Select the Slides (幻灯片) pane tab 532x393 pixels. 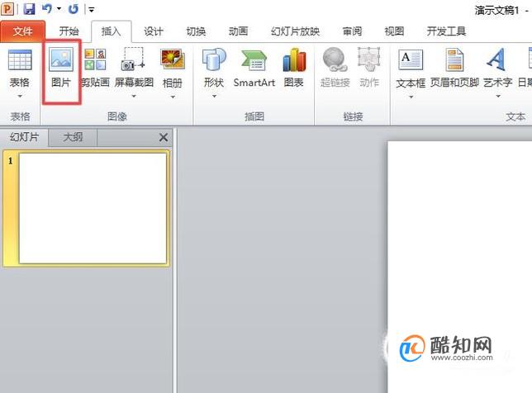25,137
